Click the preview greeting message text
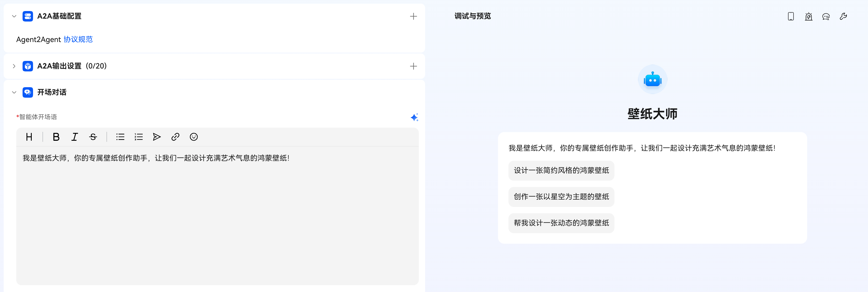868x292 pixels. pyautogui.click(x=642, y=148)
